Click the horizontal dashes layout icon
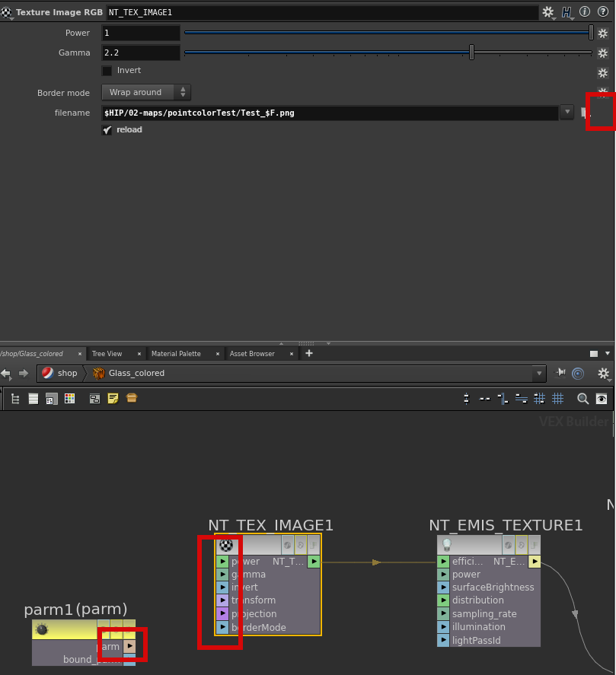616x675 pixels. tap(484, 399)
